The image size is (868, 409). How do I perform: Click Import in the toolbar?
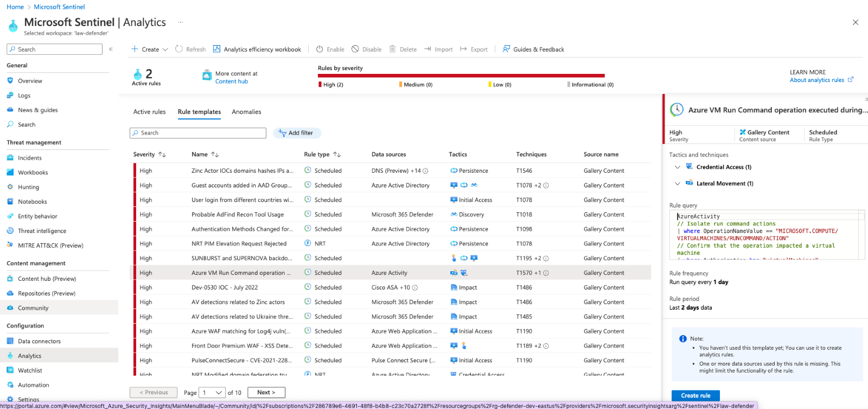[438, 49]
